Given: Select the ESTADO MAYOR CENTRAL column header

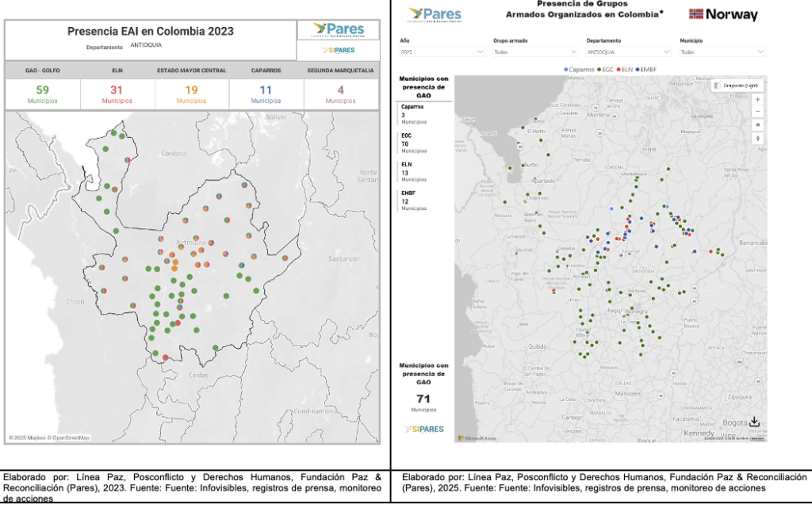Looking at the screenshot, I should pos(191,71).
